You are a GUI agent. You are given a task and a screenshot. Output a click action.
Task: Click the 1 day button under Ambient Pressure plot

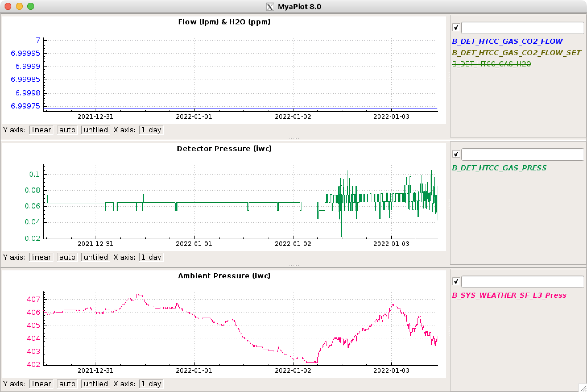coord(151,384)
